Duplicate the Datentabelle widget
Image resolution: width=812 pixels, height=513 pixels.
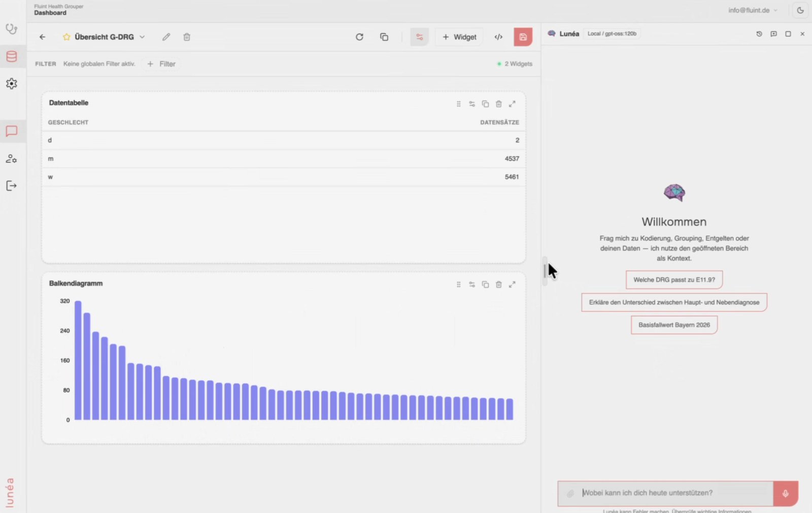tap(485, 104)
